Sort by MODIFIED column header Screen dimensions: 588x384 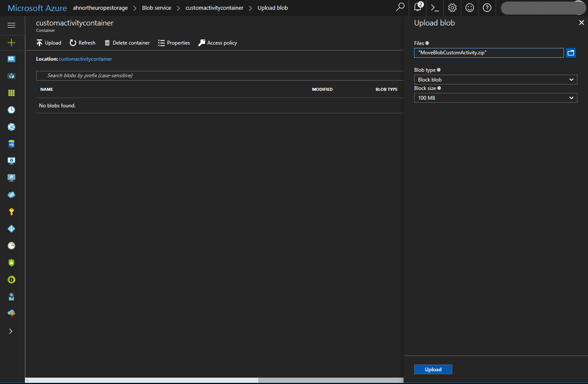tap(322, 90)
